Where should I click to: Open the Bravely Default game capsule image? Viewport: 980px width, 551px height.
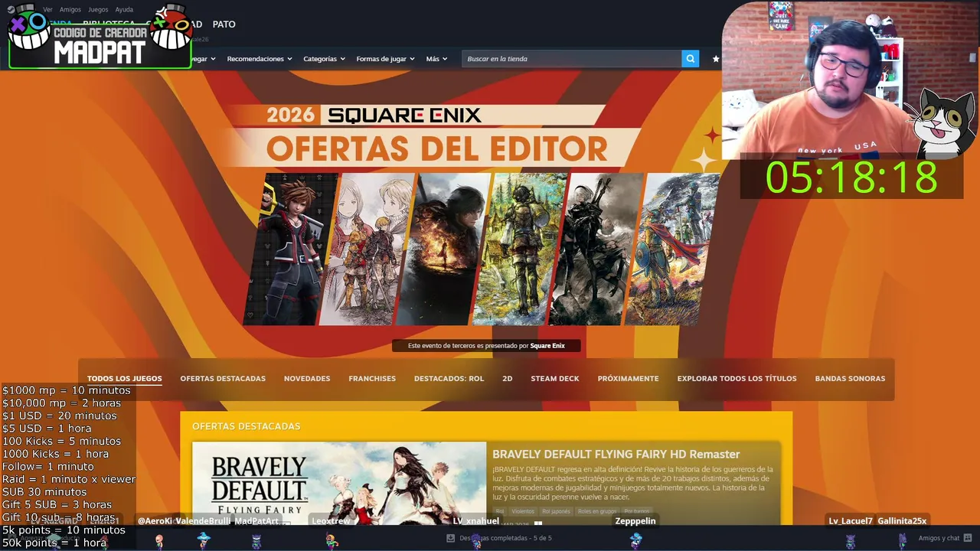339,483
